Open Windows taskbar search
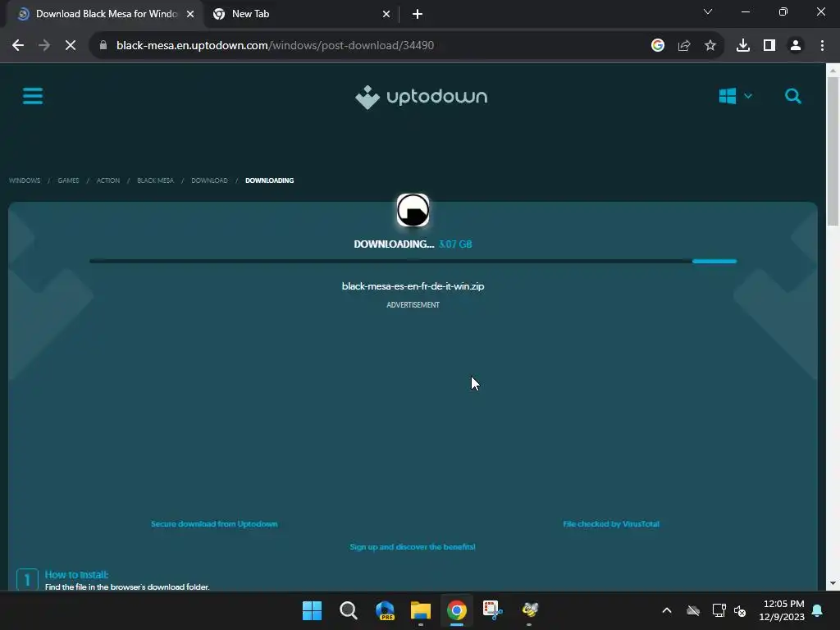The image size is (840, 630). click(348, 610)
